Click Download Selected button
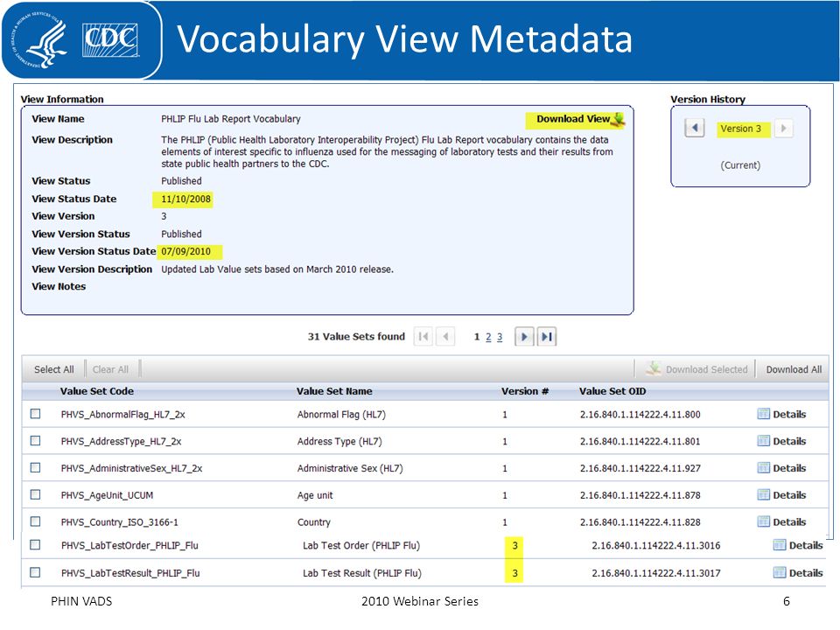Screen dimensions: 840x630 [697, 369]
